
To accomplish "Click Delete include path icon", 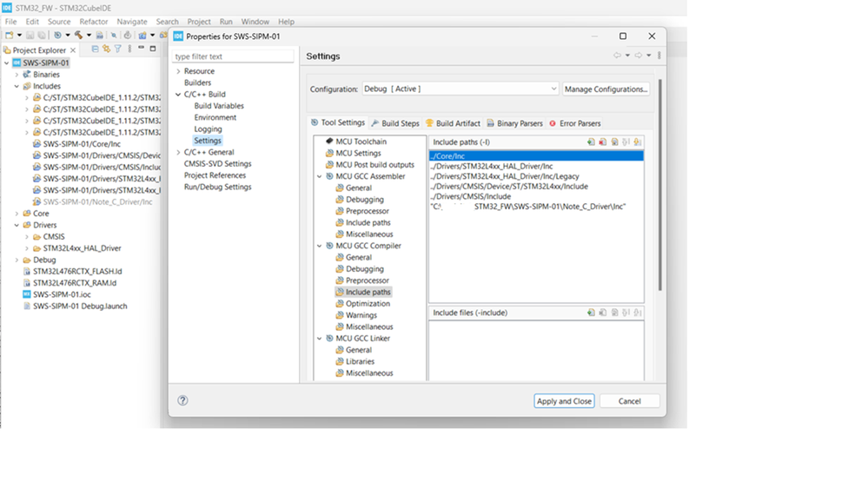I will click(x=602, y=142).
